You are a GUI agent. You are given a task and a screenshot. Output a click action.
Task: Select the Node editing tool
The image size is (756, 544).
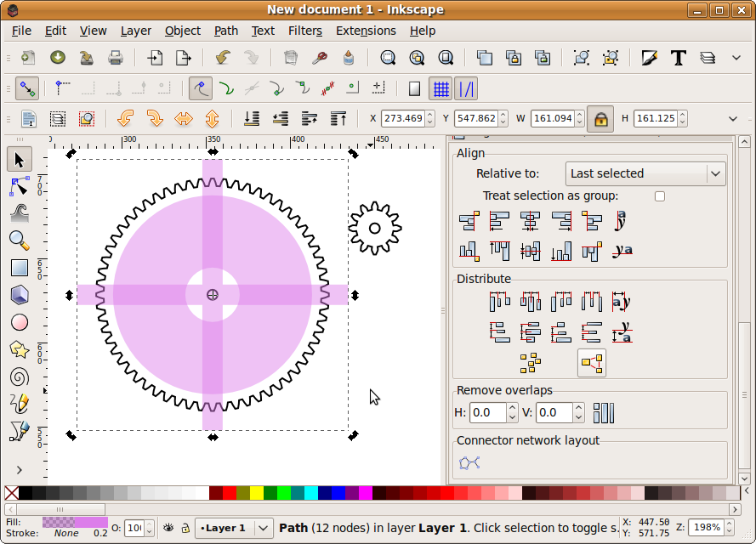[20, 186]
